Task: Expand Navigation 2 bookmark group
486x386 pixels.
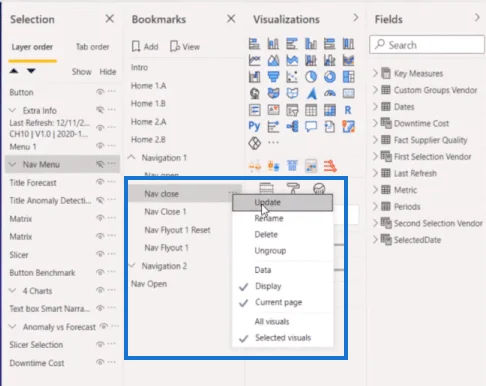Action: tap(132, 266)
